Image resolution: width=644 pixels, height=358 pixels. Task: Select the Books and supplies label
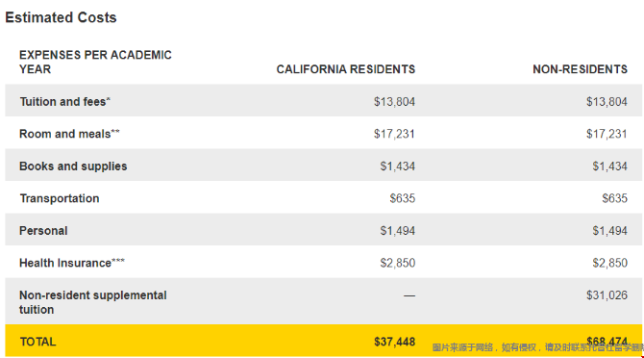click(73, 166)
